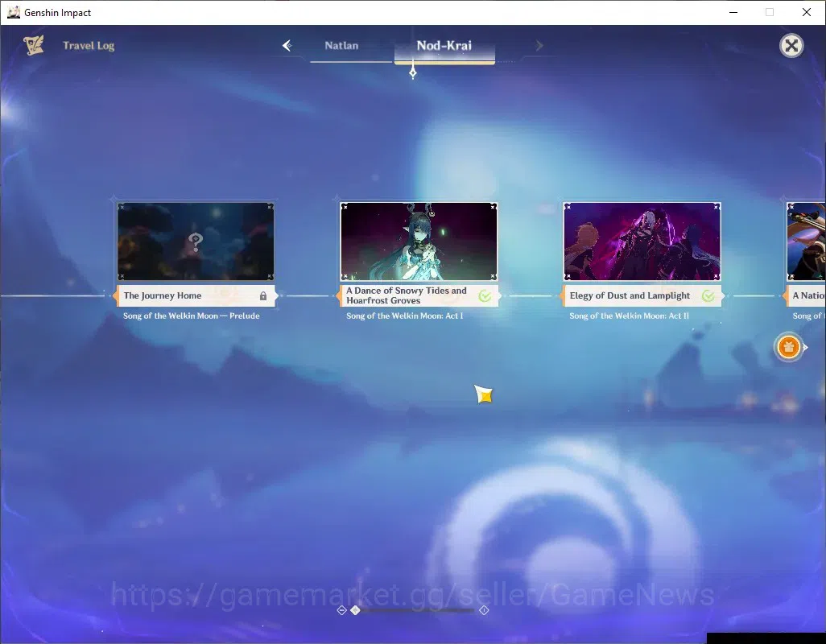The image size is (826, 644).
Task: Click 'Song of the Welkin Moon: Act II' subtitle
Action: (629, 316)
